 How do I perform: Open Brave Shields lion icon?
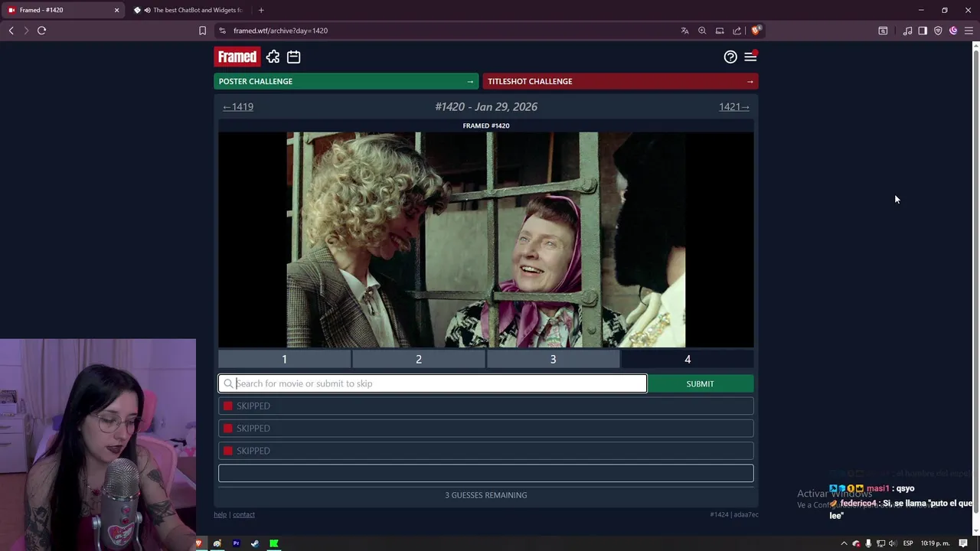(x=756, y=31)
